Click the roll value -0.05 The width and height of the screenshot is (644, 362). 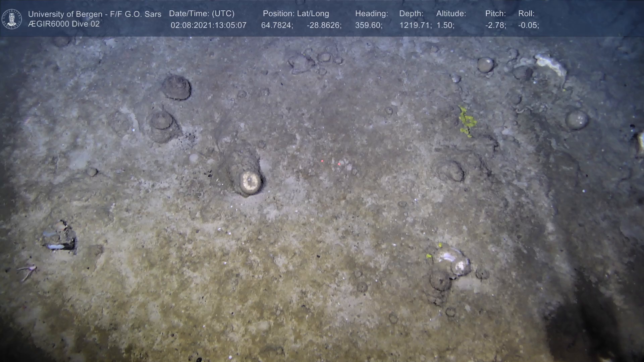click(x=528, y=25)
